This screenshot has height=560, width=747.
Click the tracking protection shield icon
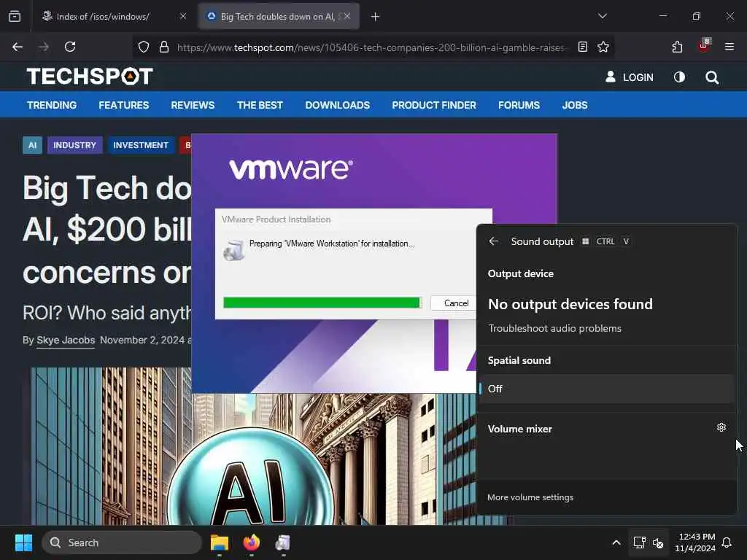coord(144,47)
